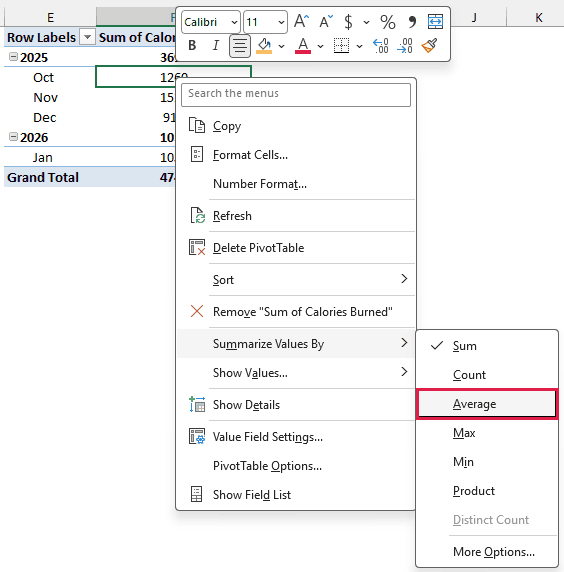Open Row Labels filter dropdown
Image resolution: width=564 pixels, height=572 pixels.
coord(87,37)
